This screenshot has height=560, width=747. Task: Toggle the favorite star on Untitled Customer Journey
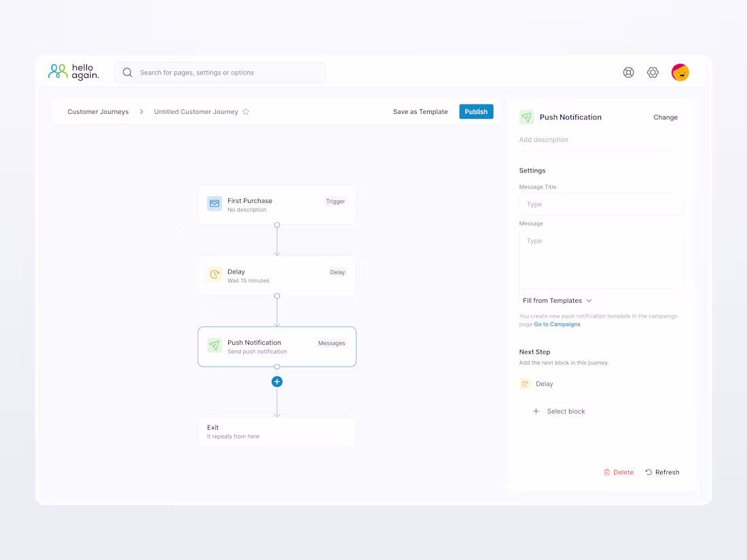tap(246, 111)
